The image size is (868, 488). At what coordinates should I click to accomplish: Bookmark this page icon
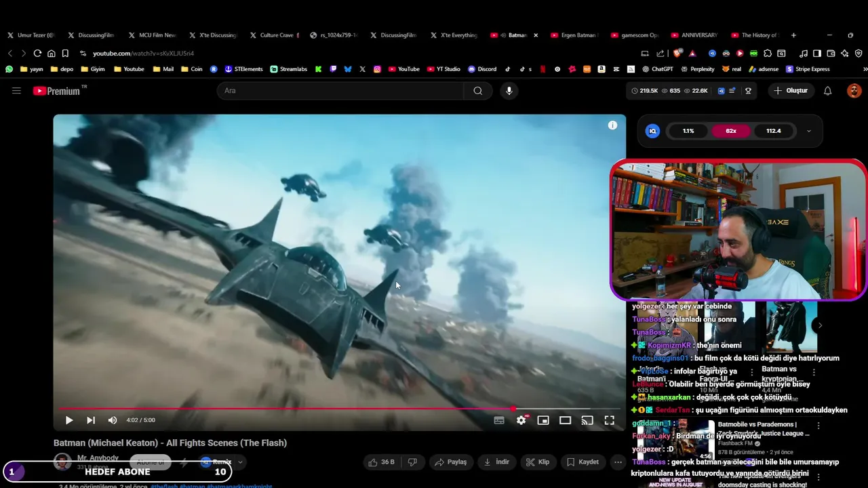click(65, 53)
